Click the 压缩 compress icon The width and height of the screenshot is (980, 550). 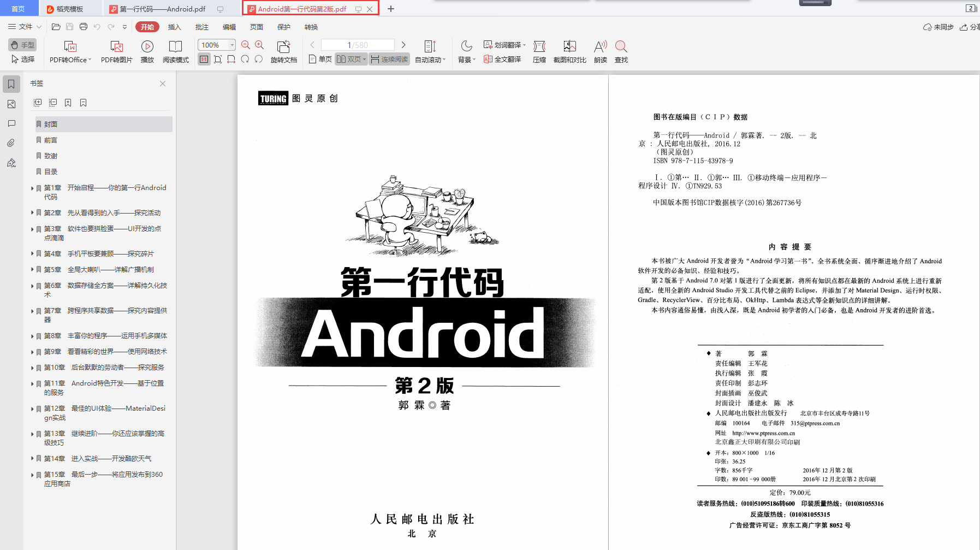tap(539, 46)
